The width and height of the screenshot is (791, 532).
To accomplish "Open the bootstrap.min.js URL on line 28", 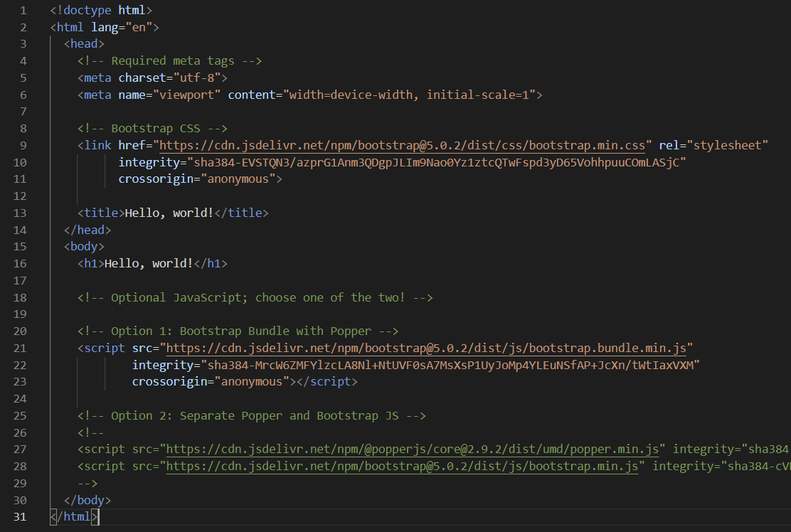I will click(x=401, y=467).
